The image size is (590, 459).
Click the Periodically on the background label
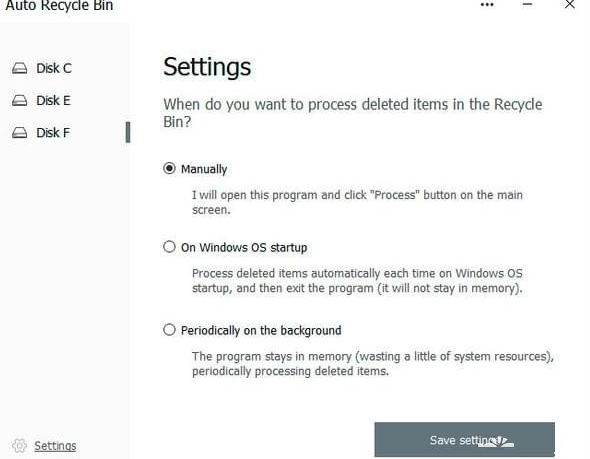(x=261, y=331)
